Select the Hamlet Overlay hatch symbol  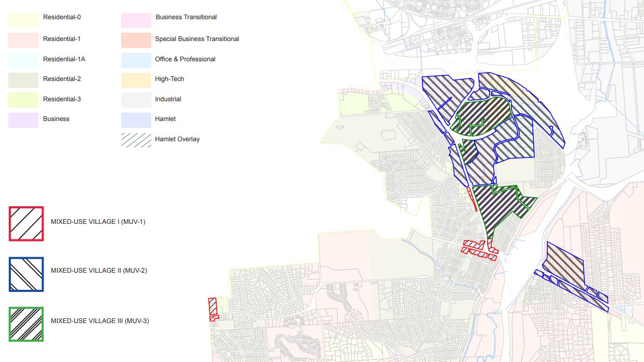[x=136, y=139]
